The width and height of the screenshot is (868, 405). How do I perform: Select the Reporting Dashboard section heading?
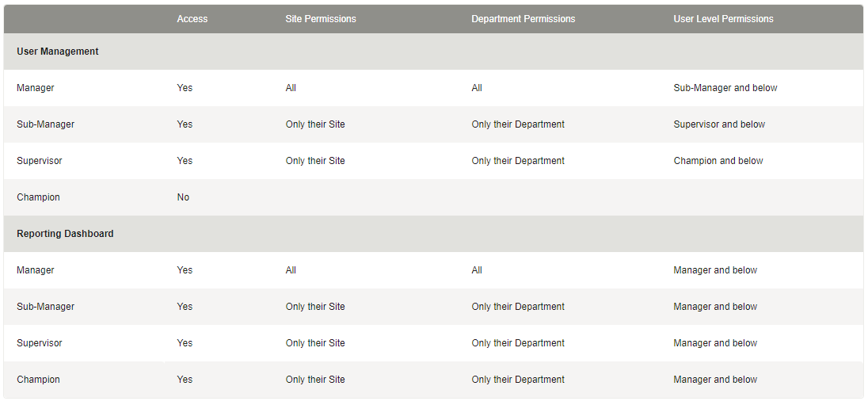pos(65,234)
